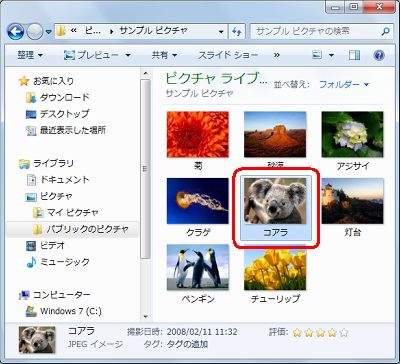
Task: Select お気に入り in navigation pane
Action: click(53, 81)
